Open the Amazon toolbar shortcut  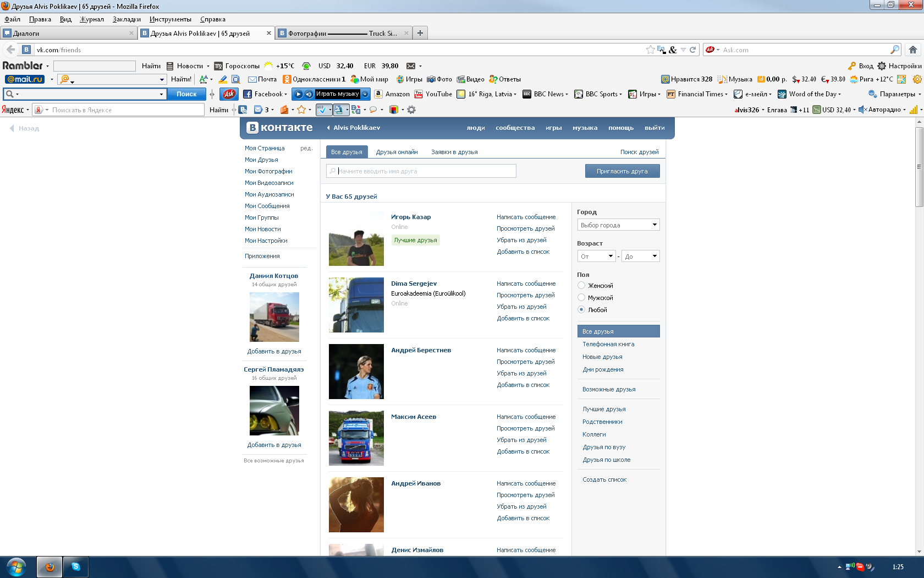[392, 94]
